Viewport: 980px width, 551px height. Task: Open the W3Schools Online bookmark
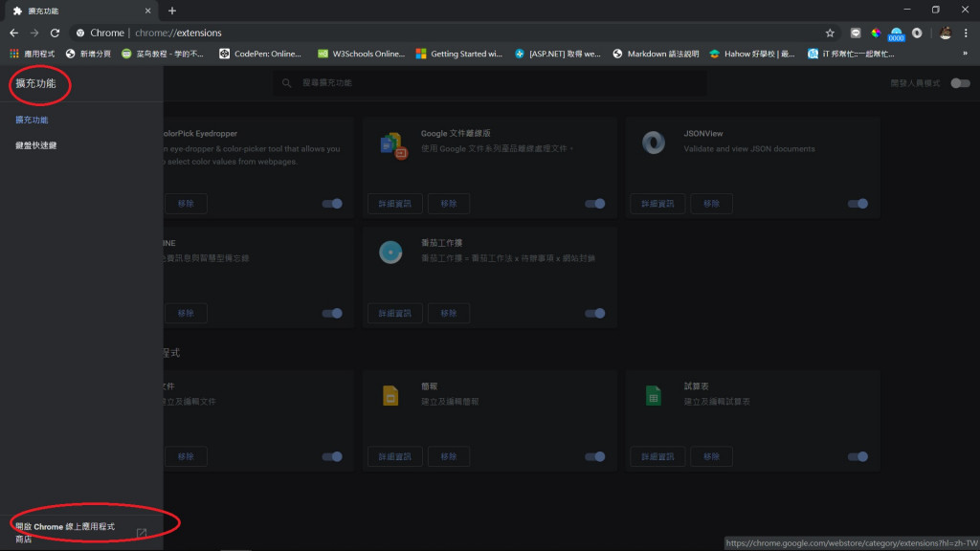(361, 54)
